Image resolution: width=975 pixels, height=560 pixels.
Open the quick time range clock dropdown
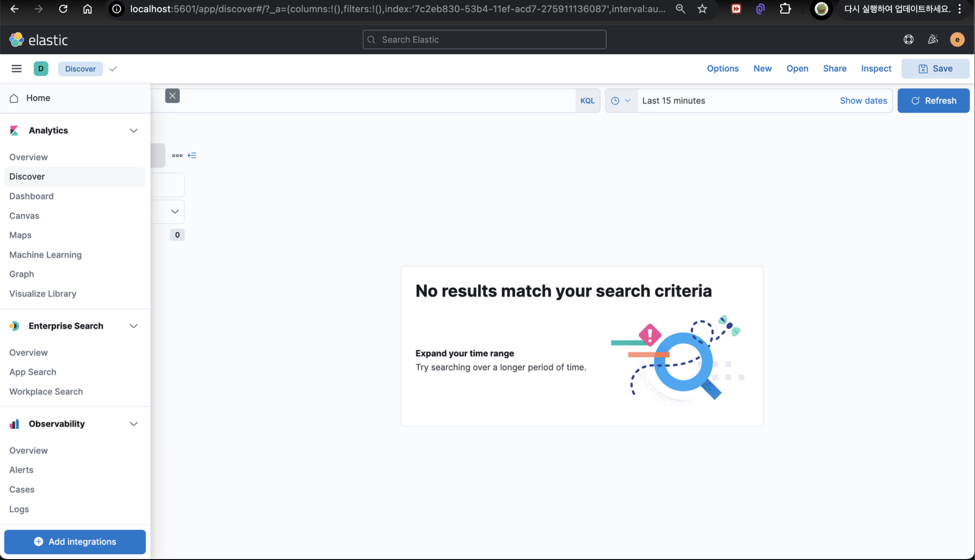[621, 100]
